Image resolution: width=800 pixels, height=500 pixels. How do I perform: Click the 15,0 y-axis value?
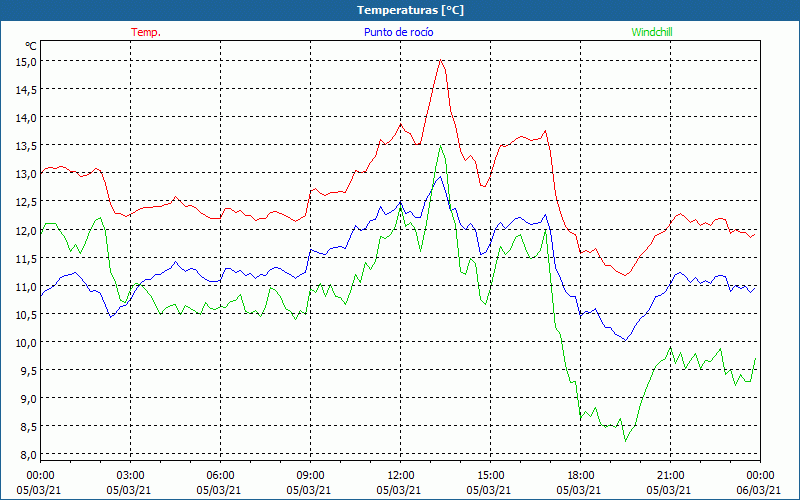(x=27, y=62)
